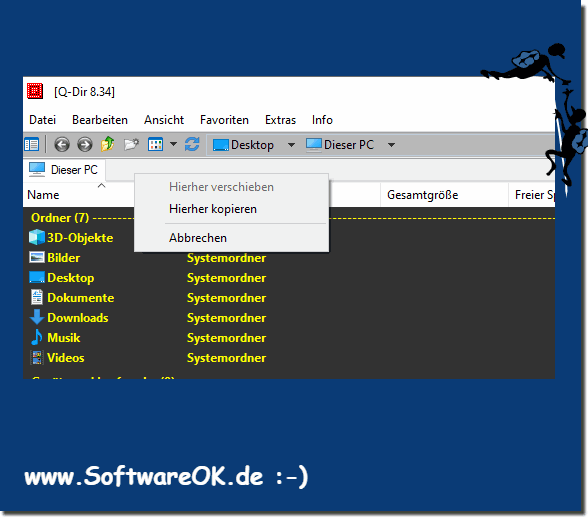This screenshot has width=588, height=518.
Task: Click Systemordner text in the Videos row
Action: 226,358
